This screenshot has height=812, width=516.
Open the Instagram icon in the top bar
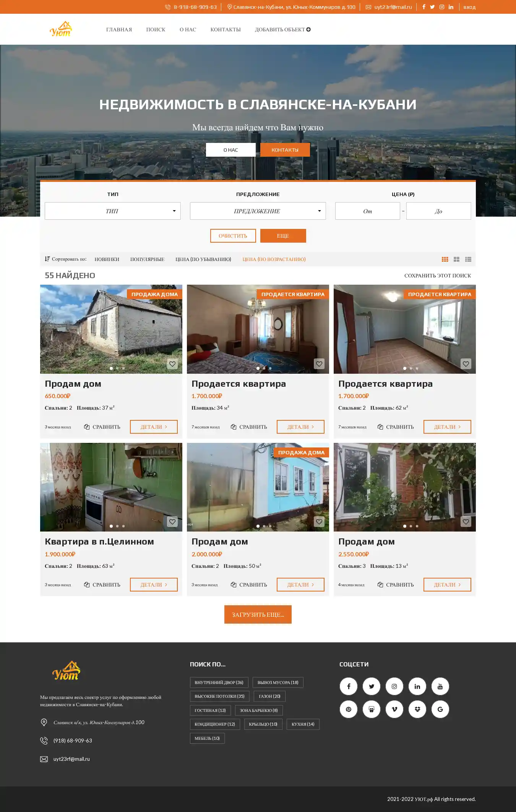(x=441, y=7)
